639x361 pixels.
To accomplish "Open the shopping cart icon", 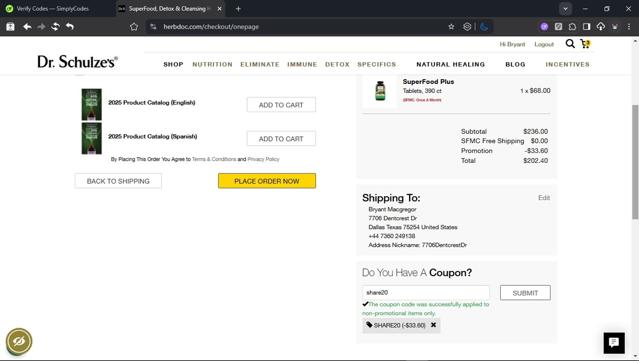I will pos(585,44).
